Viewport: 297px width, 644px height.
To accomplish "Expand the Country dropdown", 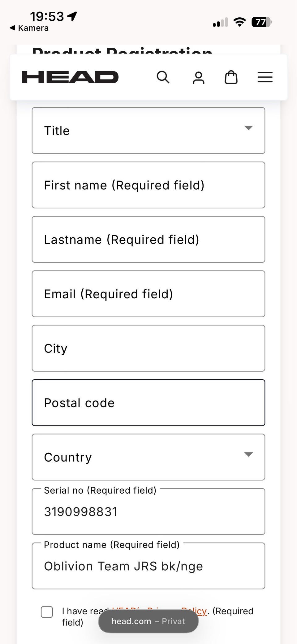I will pyautogui.click(x=148, y=457).
